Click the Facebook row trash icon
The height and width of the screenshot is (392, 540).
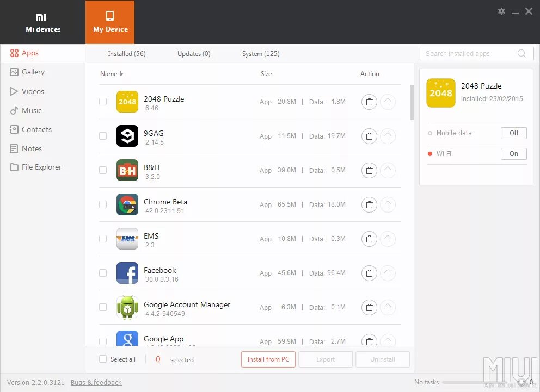pyautogui.click(x=369, y=273)
